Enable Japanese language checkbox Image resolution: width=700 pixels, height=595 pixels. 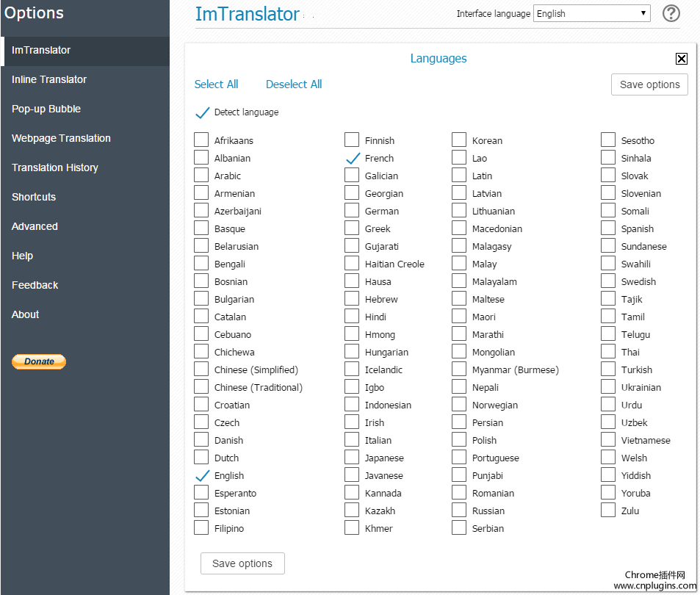(352, 457)
